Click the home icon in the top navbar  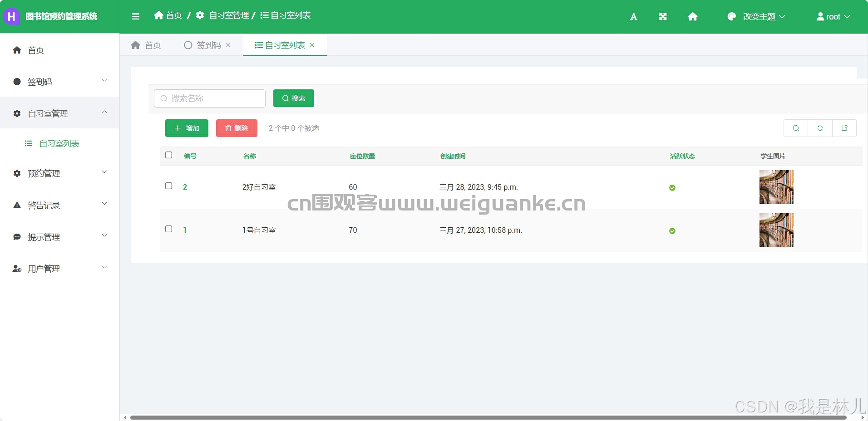click(x=693, y=16)
